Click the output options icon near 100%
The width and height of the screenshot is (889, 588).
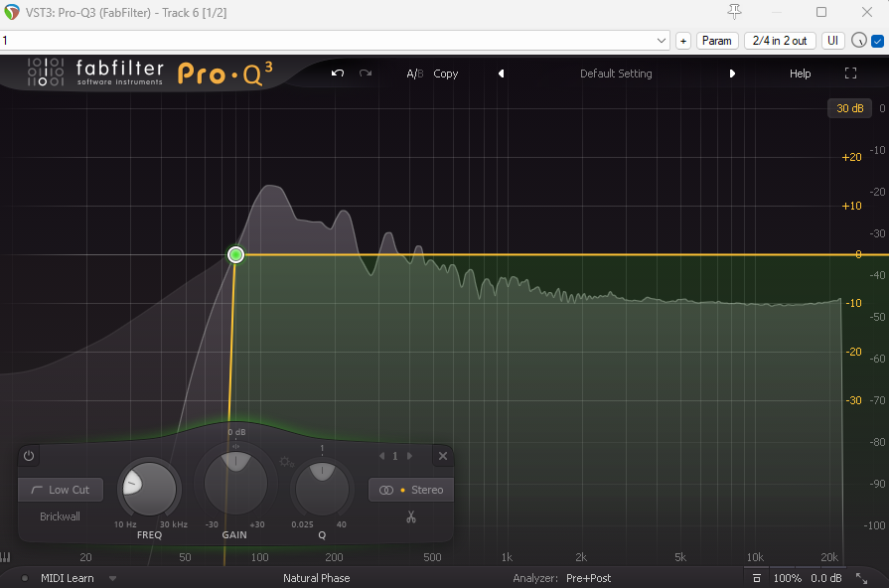tap(756, 578)
